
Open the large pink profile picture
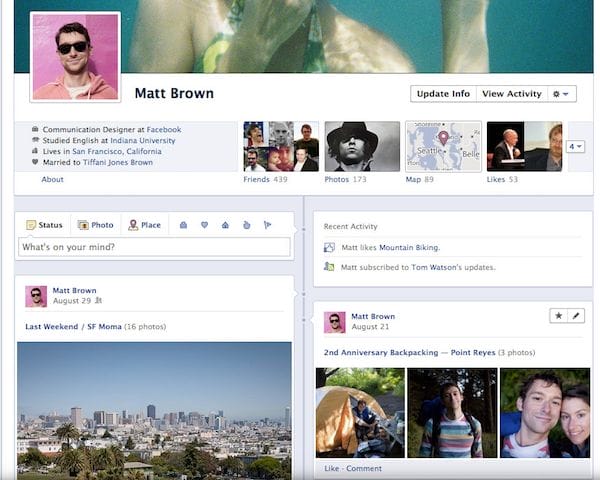coord(75,57)
